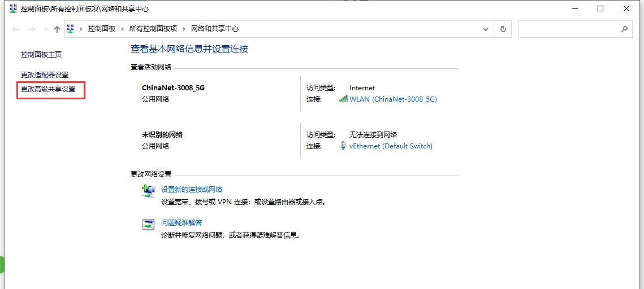Click the search magnifier icon
644x289 pixels.
pos(624,29)
